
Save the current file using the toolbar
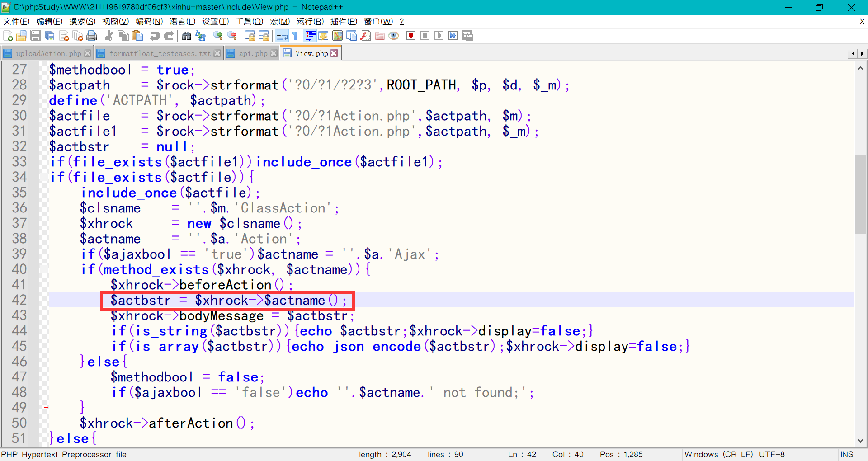pos(36,36)
